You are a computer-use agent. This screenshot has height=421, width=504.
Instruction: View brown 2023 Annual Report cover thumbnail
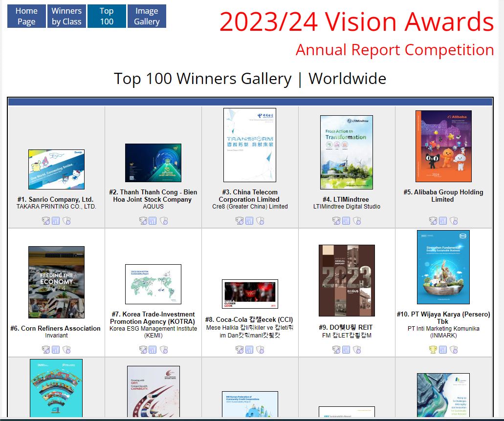(x=347, y=280)
